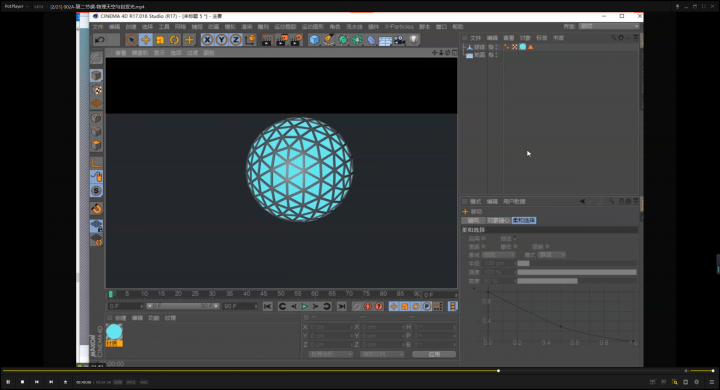Switch to Model mode cube icon
Screen dimensions: 720x390
(x=96, y=75)
